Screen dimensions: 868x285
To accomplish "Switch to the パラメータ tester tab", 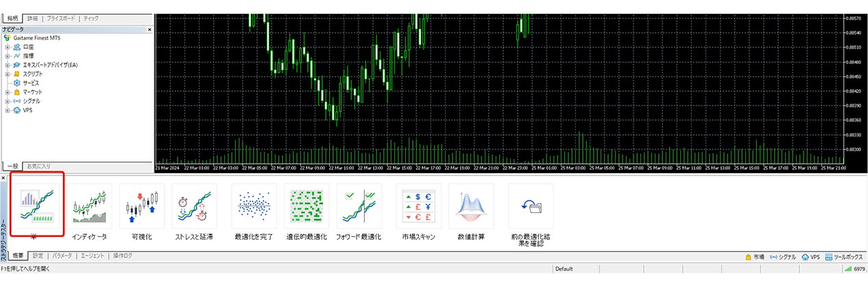I will point(62,256).
